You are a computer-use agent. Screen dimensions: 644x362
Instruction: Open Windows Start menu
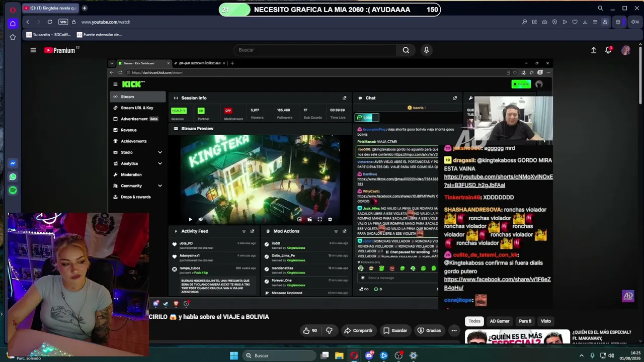tap(234, 355)
